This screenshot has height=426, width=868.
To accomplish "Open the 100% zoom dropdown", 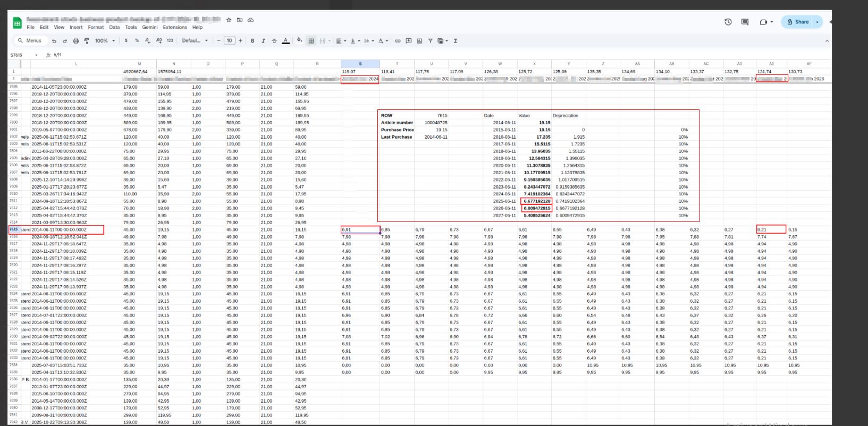I will tap(105, 41).
